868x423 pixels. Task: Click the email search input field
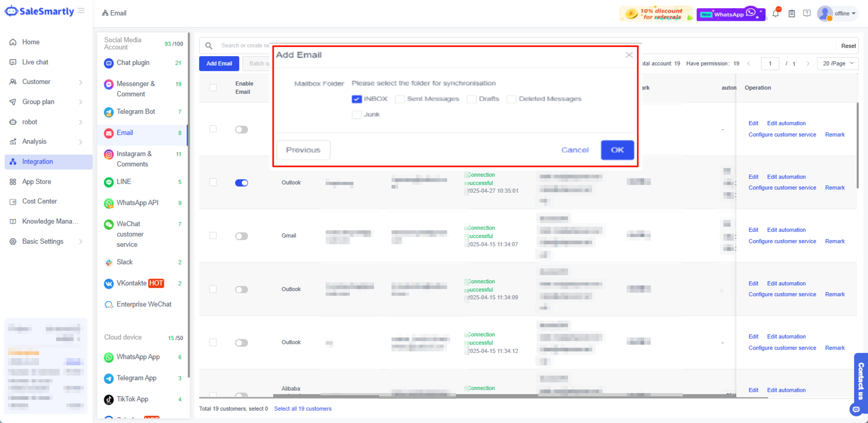(245, 46)
